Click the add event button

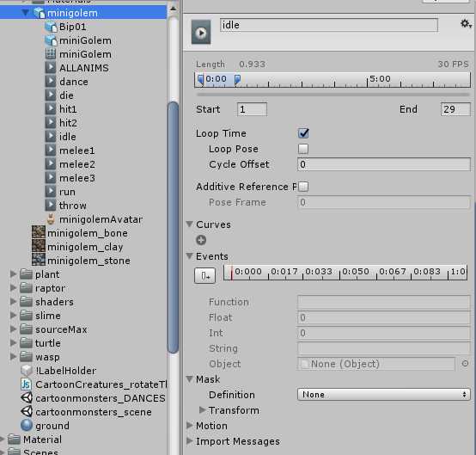pos(204,276)
